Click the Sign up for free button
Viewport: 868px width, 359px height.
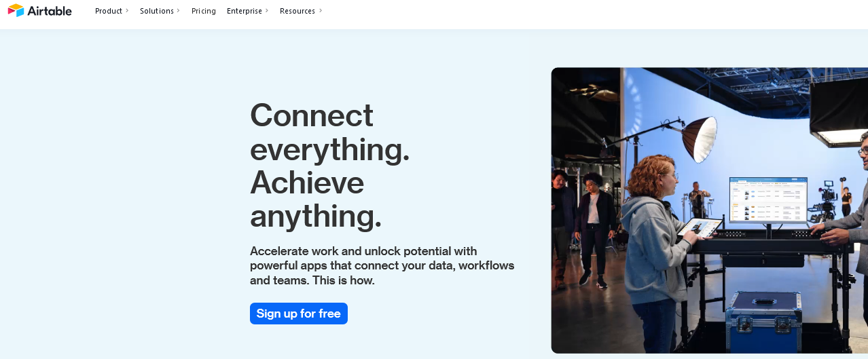tap(299, 314)
